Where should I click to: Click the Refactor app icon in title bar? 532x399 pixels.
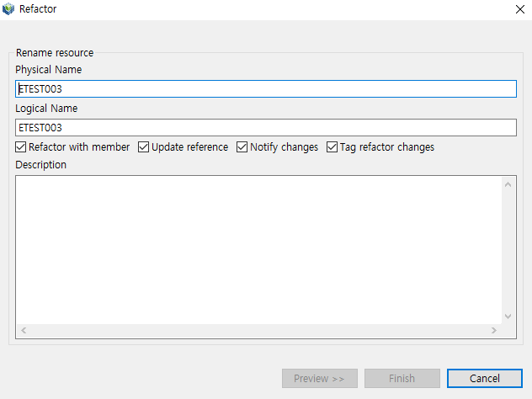[x=8, y=9]
